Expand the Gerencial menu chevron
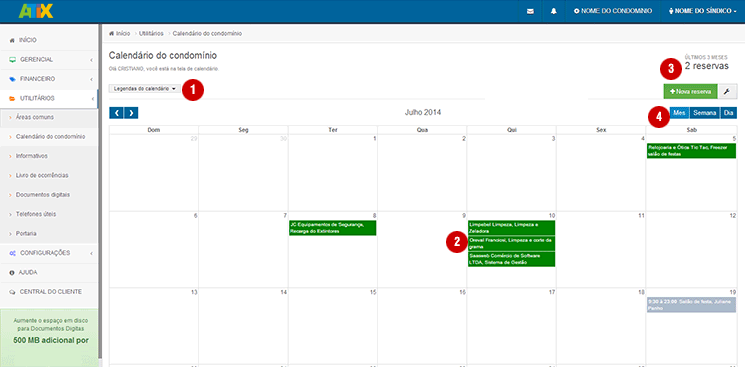The width and height of the screenshot is (745, 367). tap(91, 60)
